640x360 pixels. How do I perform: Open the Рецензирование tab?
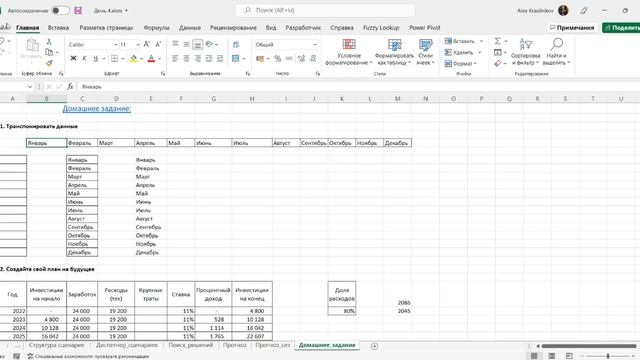233,28
